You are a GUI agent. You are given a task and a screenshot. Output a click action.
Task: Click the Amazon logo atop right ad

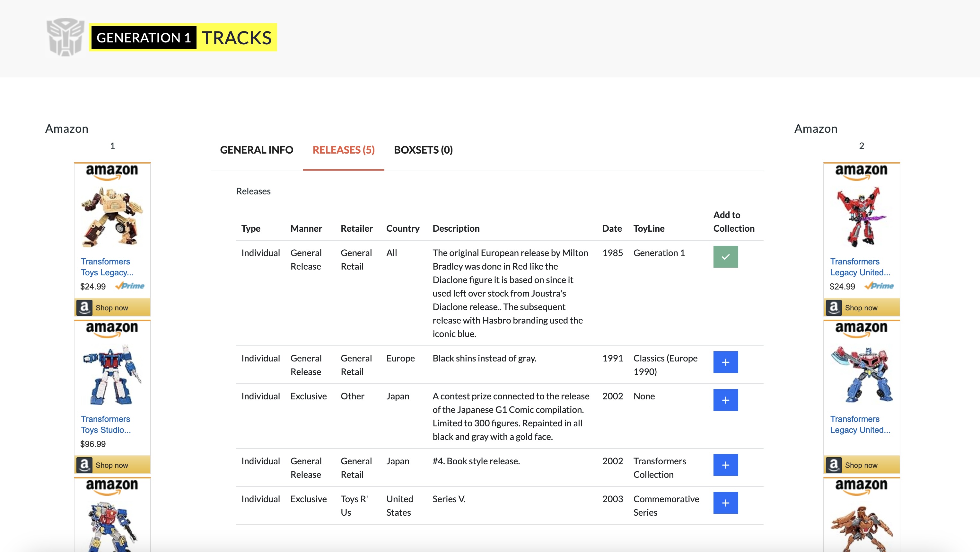(861, 171)
